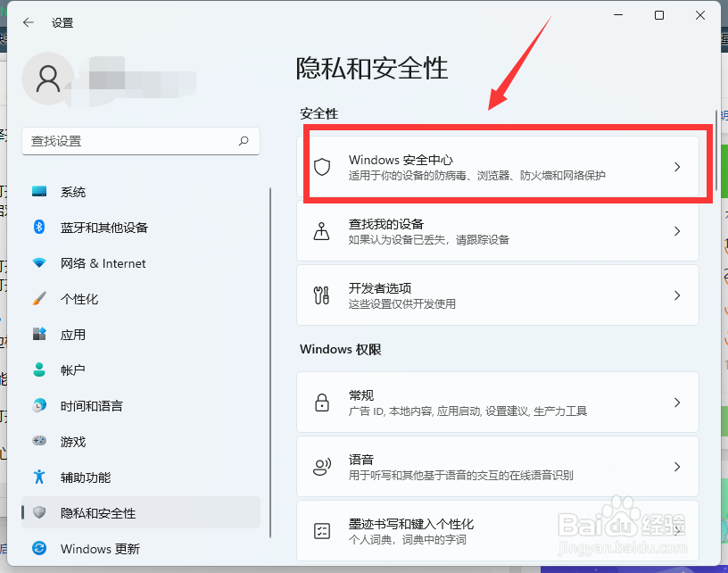Click the 如果认为设备已丢失 description text
The image size is (728, 573).
coord(428,239)
